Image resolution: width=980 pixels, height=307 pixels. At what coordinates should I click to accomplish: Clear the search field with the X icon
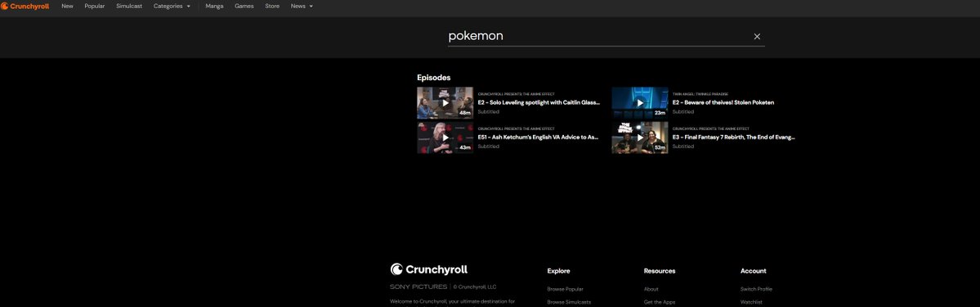[x=757, y=36]
